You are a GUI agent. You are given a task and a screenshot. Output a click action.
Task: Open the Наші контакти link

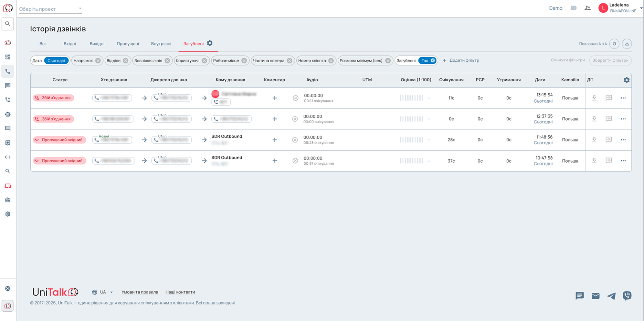(x=180, y=292)
